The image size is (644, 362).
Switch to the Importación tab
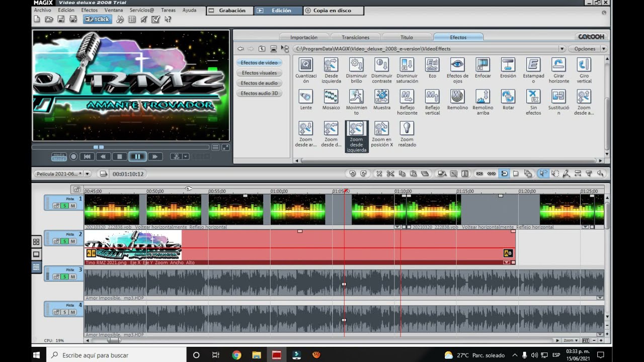(x=304, y=37)
